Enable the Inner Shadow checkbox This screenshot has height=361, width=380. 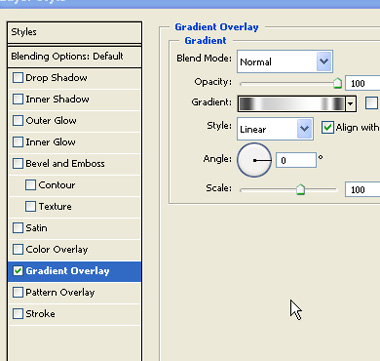click(x=18, y=99)
